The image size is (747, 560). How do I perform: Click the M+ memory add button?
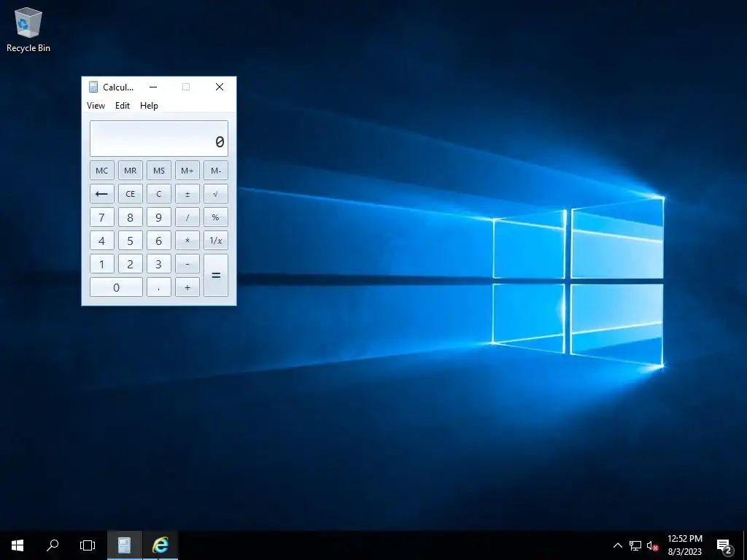coord(187,171)
